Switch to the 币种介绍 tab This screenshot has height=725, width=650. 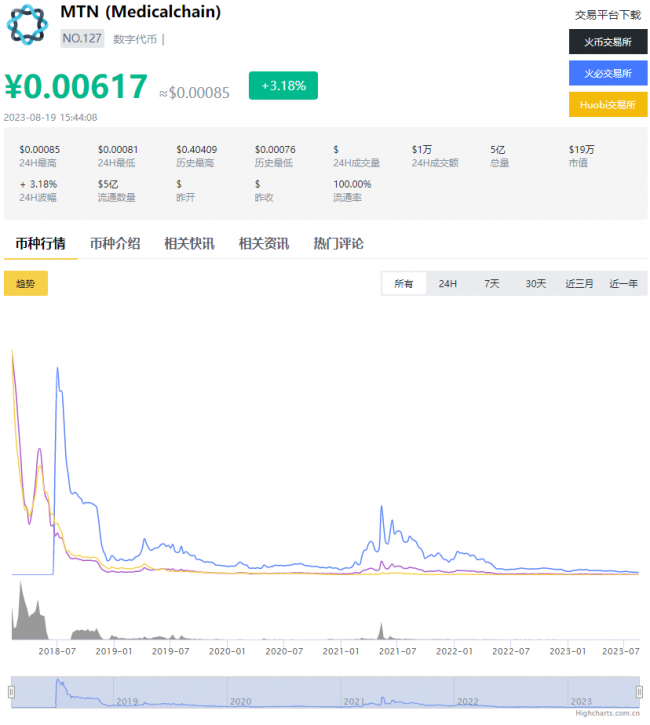point(115,244)
